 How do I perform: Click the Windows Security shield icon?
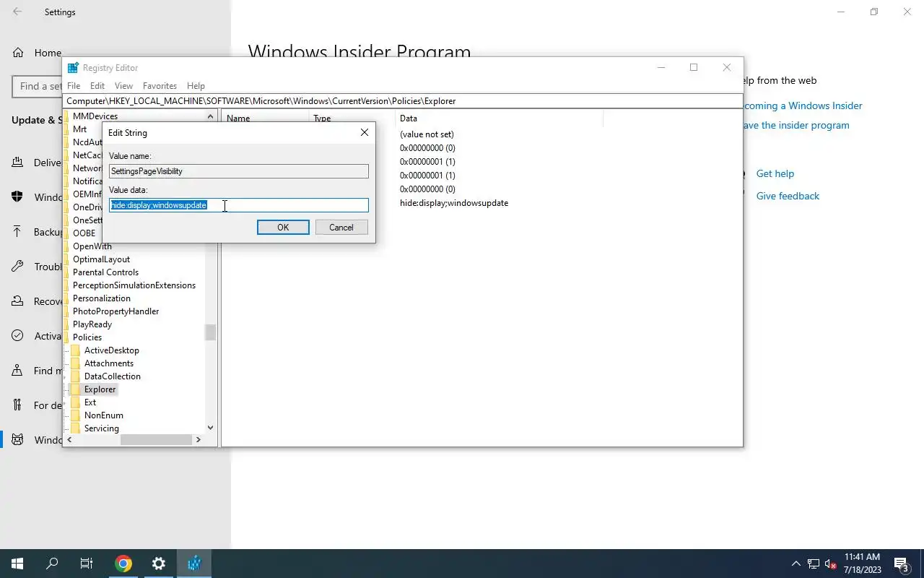tap(17, 197)
